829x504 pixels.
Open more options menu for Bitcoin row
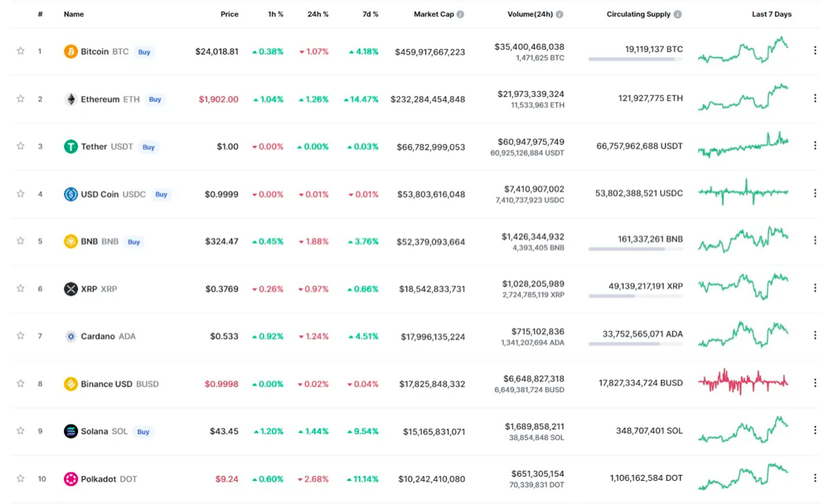[815, 51]
